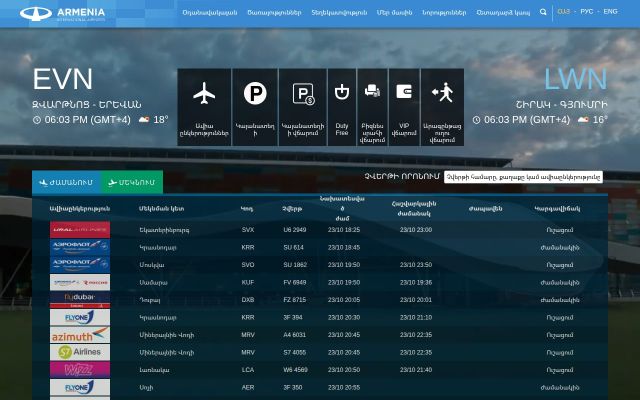The width and height of the screenshot is (640, 400).
Task: Click the flydubai logo in the FZ 8715 row
Action: (x=80, y=300)
